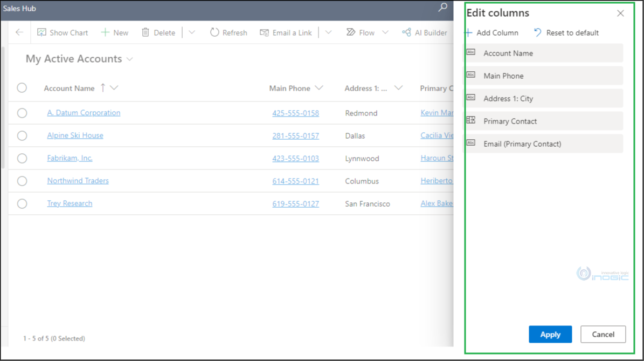This screenshot has width=644, height=361.
Task: Click Refresh in the command bar
Action: [x=228, y=32]
